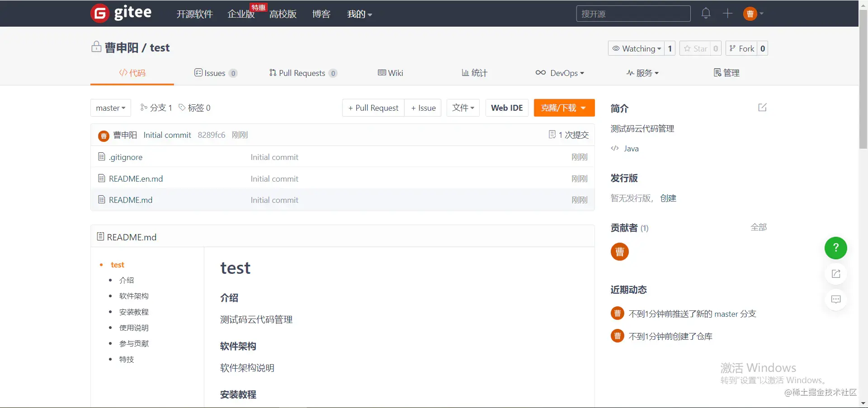Click the contributor avatar 曹
Image resolution: width=868 pixels, height=408 pixels.
pos(620,252)
